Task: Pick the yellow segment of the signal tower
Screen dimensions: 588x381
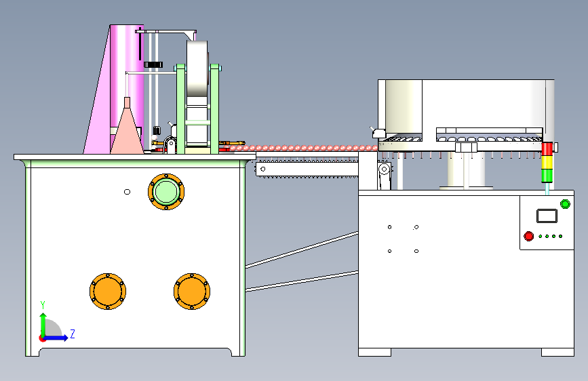Action: tap(547, 162)
